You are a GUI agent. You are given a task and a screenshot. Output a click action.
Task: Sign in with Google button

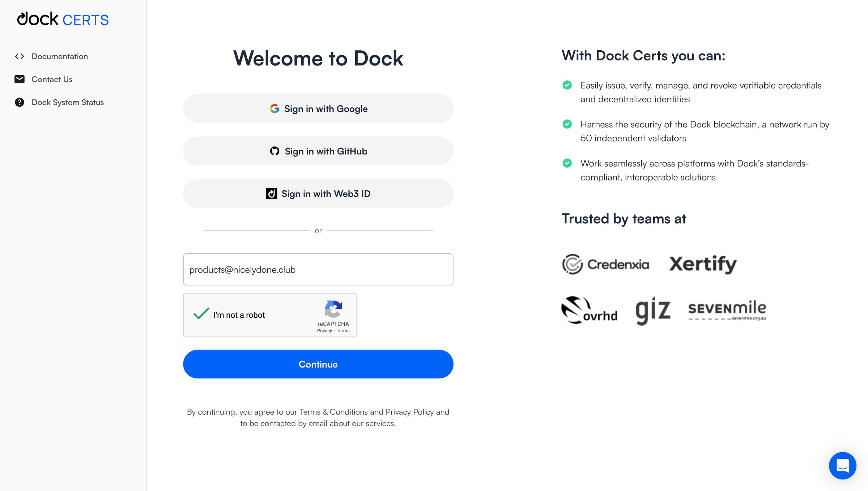(x=318, y=109)
